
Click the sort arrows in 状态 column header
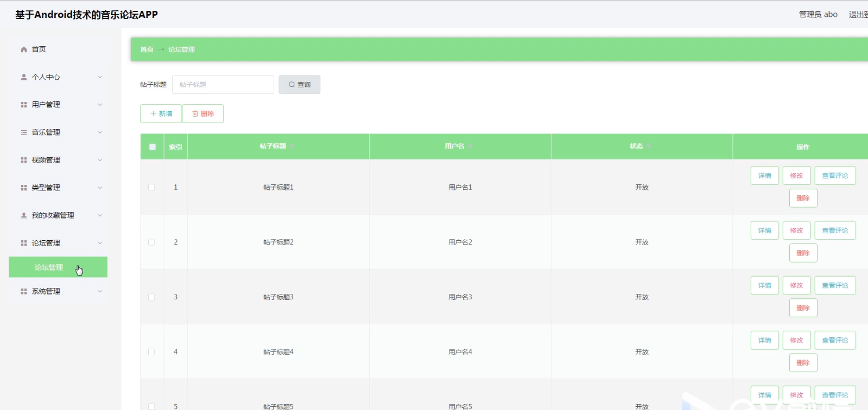[x=649, y=146]
